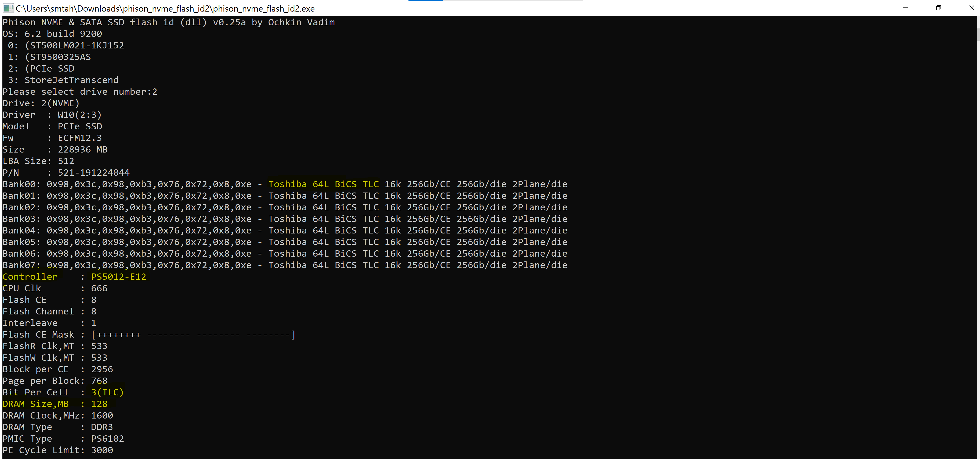
Task: Click the title bar file path text
Action: [165, 8]
